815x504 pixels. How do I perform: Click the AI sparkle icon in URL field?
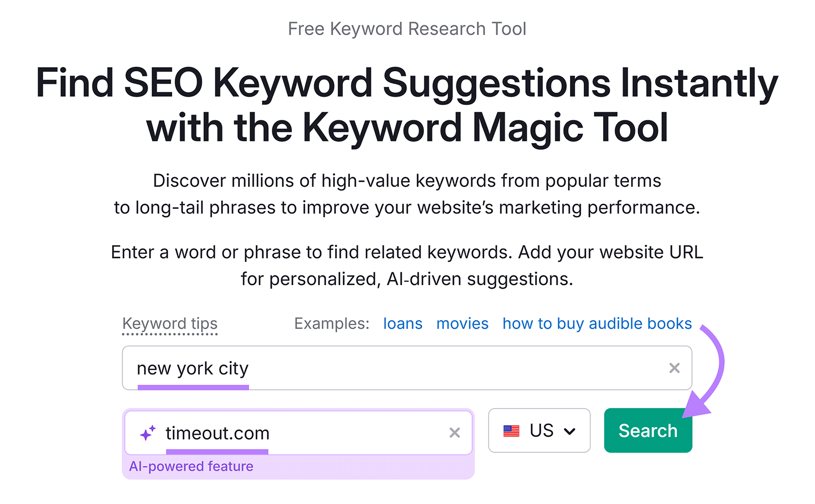click(148, 432)
